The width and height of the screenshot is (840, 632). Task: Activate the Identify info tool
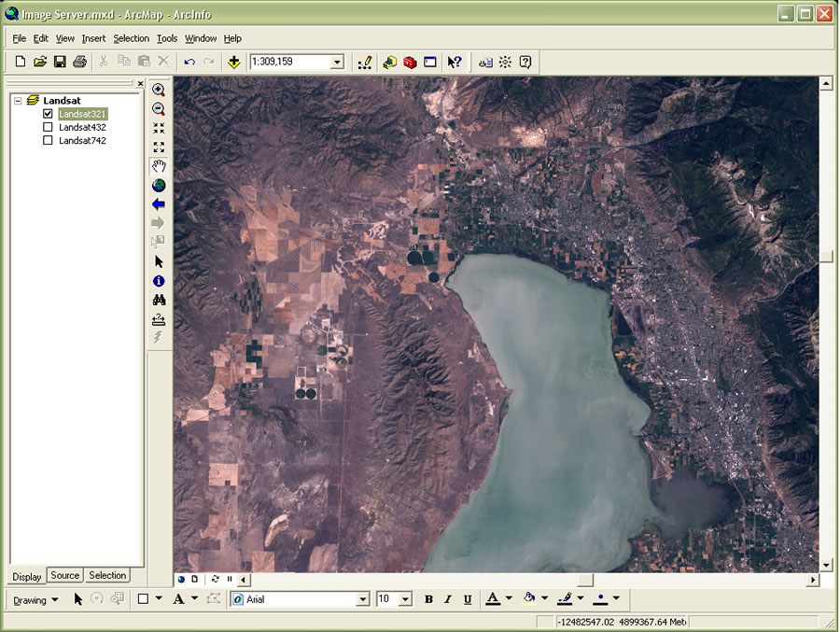[159, 281]
